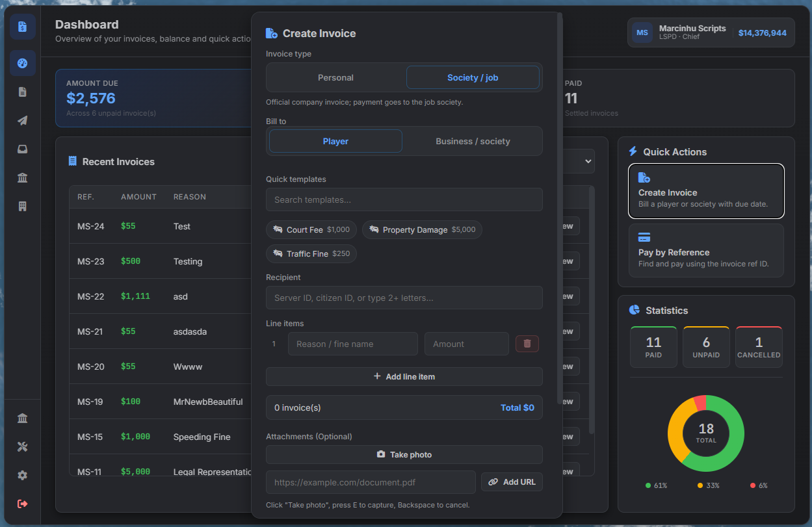812x527 pixels.
Task: Click reason 'asdasda' in MS-21 row
Action: (x=190, y=331)
